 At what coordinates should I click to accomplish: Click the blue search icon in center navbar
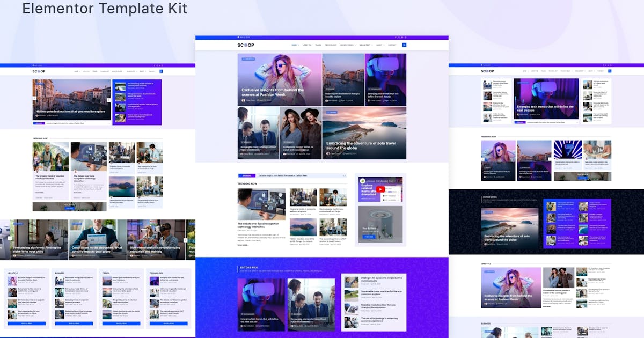pyautogui.click(x=404, y=45)
